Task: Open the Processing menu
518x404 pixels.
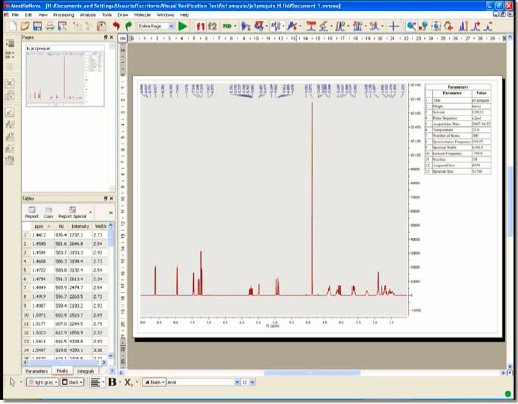Action: 63,15
